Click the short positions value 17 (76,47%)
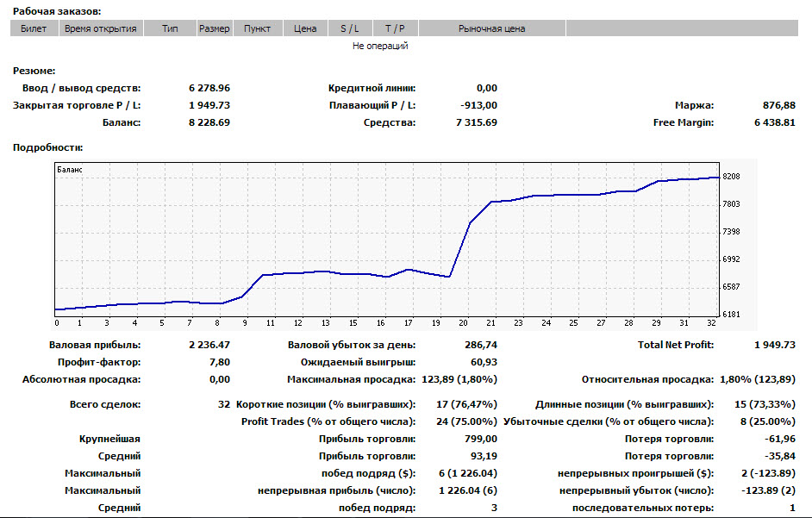812x518 pixels. (x=466, y=404)
